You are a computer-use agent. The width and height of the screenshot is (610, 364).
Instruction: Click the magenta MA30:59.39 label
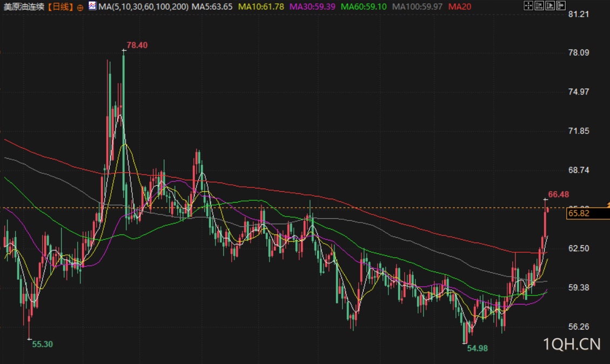[312, 6]
